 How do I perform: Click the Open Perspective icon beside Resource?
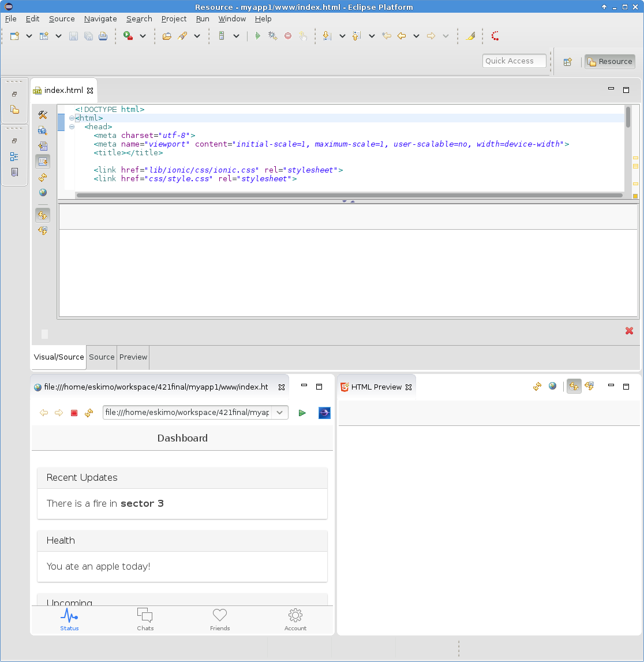(x=567, y=62)
